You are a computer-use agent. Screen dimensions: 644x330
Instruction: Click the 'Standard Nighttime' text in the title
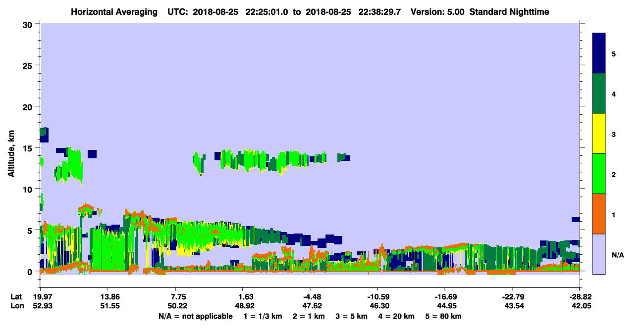point(509,12)
